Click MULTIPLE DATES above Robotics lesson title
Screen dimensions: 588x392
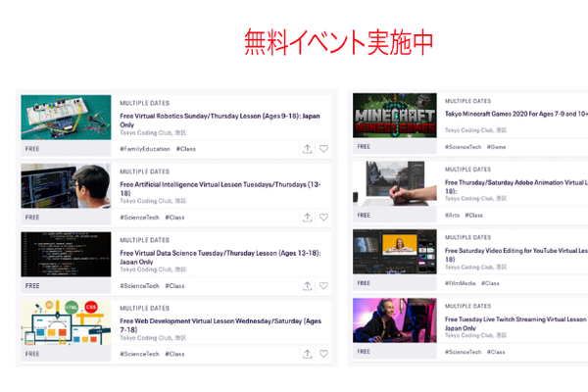(x=145, y=103)
